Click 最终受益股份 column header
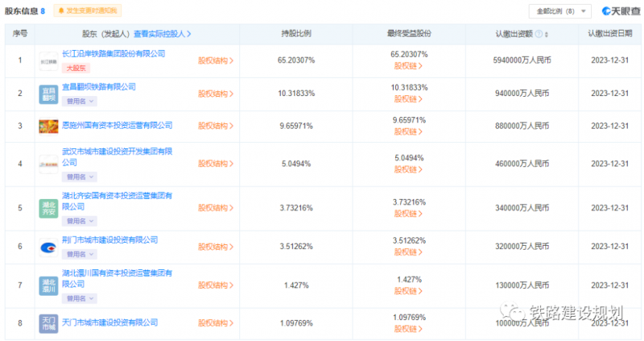This screenshot has height=341, width=644. point(409,34)
